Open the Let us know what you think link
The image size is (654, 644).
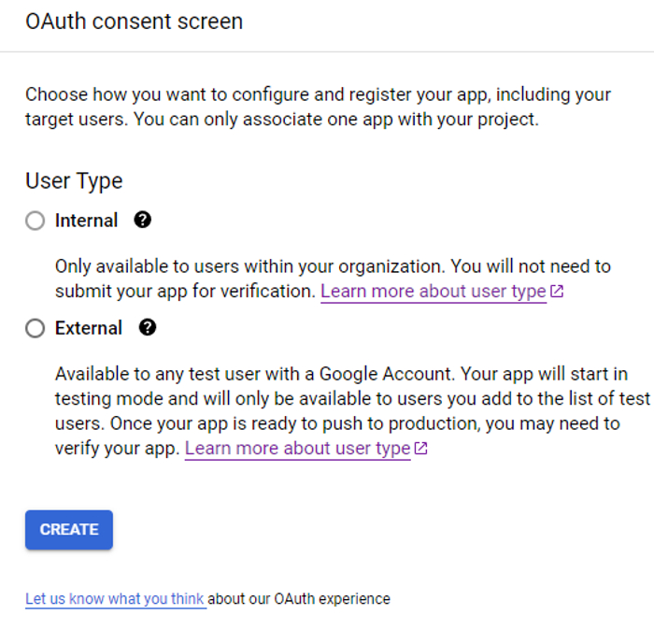click(115, 598)
